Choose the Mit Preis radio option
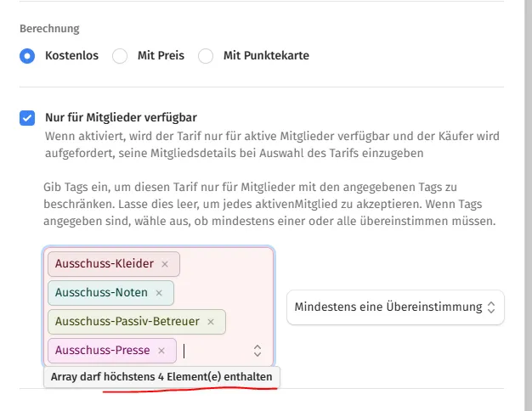Image resolution: width=532 pixels, height=411 pixels. [x=120, y=55]
